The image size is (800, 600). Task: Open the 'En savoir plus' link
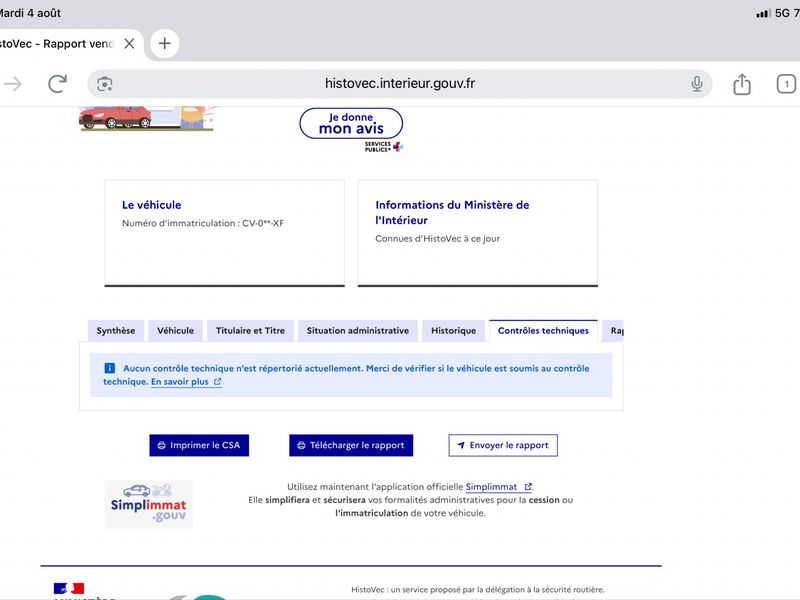pos(186,382)
